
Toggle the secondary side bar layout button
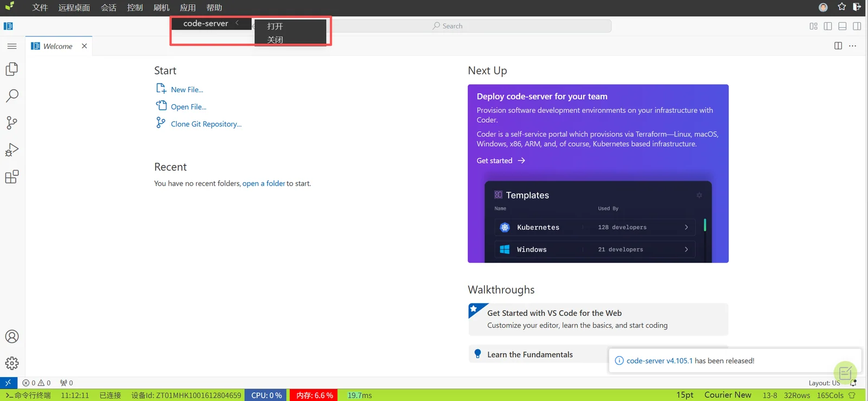pos(857,26)
